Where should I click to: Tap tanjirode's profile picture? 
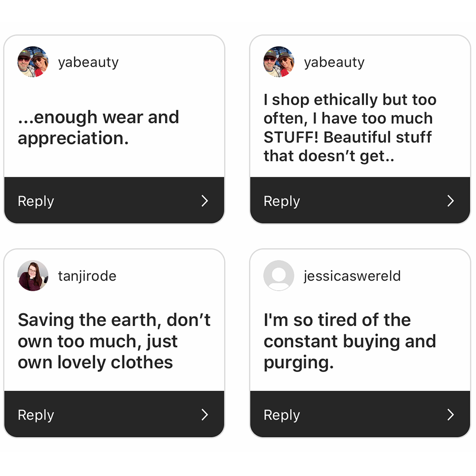coord(33,276)
